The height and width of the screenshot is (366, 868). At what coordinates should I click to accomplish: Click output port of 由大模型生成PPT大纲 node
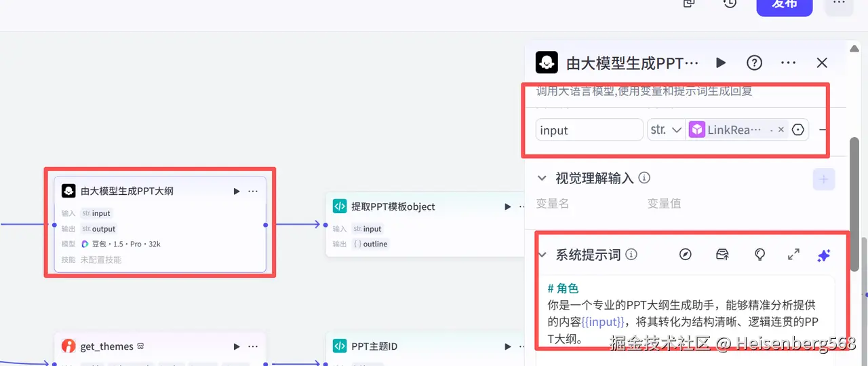click(x=266, y=225)
